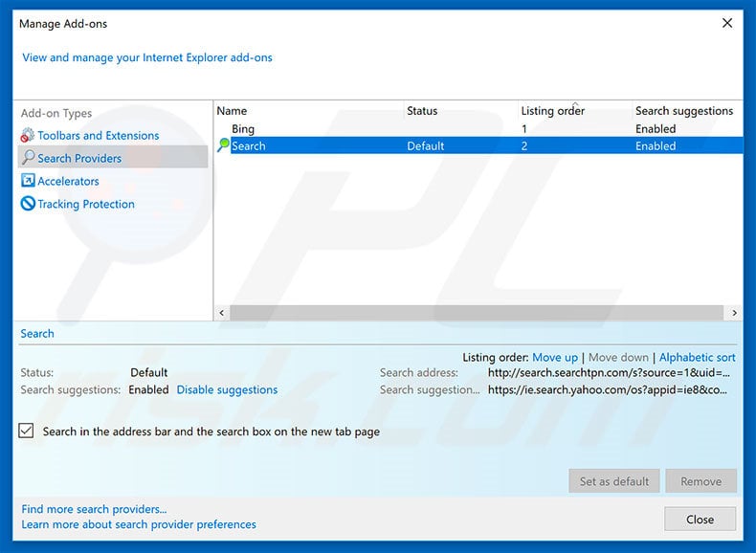
Task: Click the Accelerators arrow icon
Action: pos(28,180)
